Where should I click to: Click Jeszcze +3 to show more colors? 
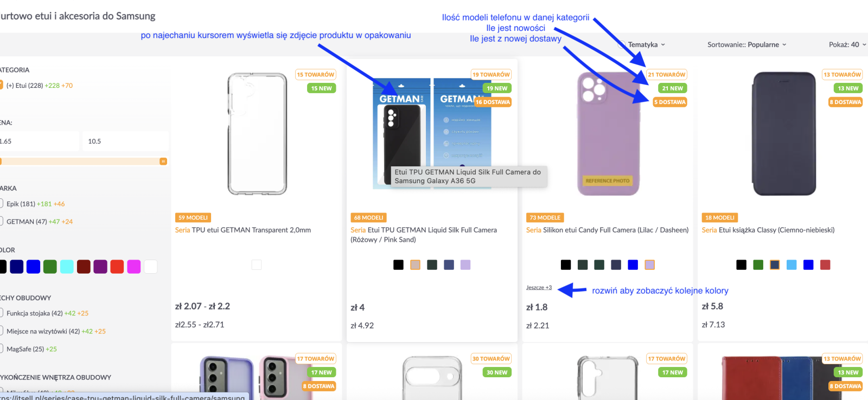point(539,287)
